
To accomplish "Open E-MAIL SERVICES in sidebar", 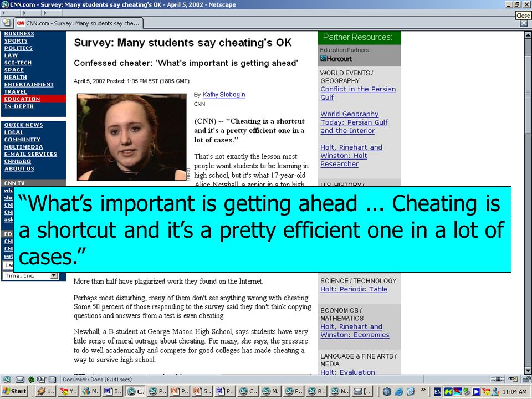I will pos(30,154).
